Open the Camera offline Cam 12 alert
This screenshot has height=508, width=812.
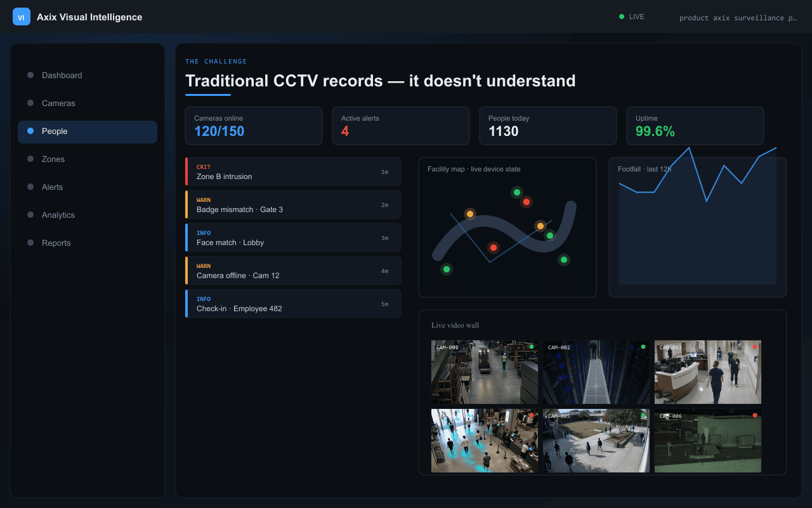point(293,271)
